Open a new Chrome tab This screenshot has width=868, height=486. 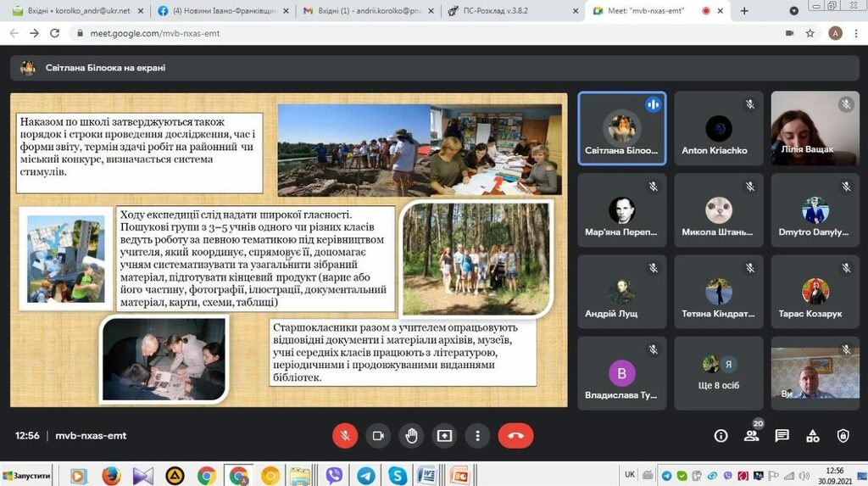pos(744,11)
